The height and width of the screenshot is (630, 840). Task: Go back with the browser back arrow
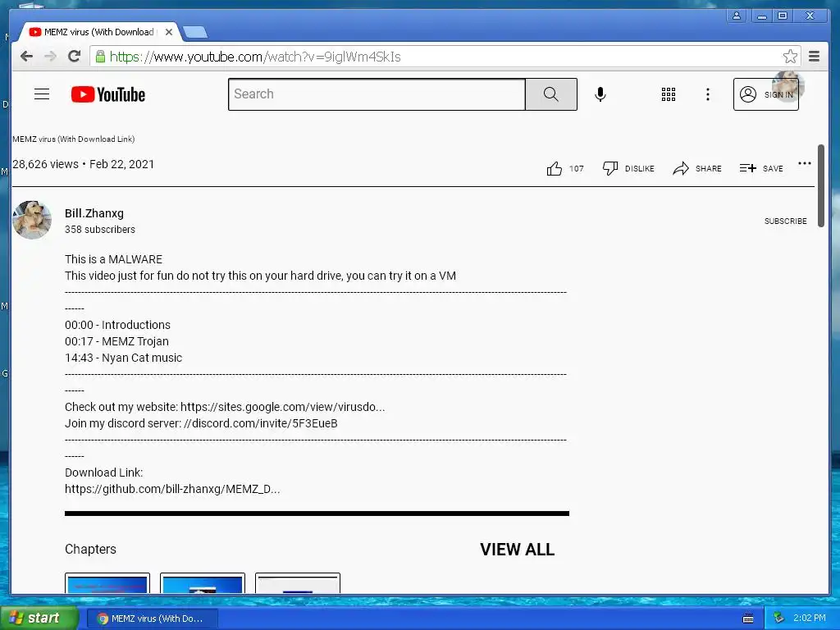(26, 57)
